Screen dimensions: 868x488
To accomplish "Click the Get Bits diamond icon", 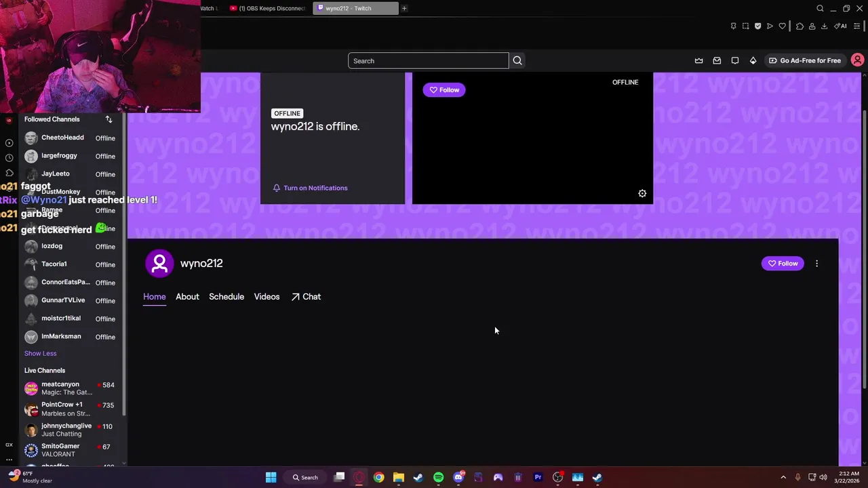I will click(x=753, y=60).
